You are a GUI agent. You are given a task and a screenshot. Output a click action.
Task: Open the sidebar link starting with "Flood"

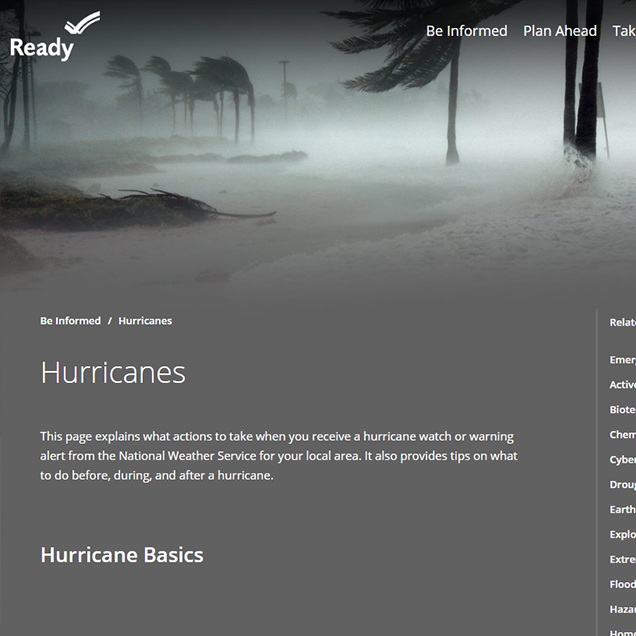point(622,584)
